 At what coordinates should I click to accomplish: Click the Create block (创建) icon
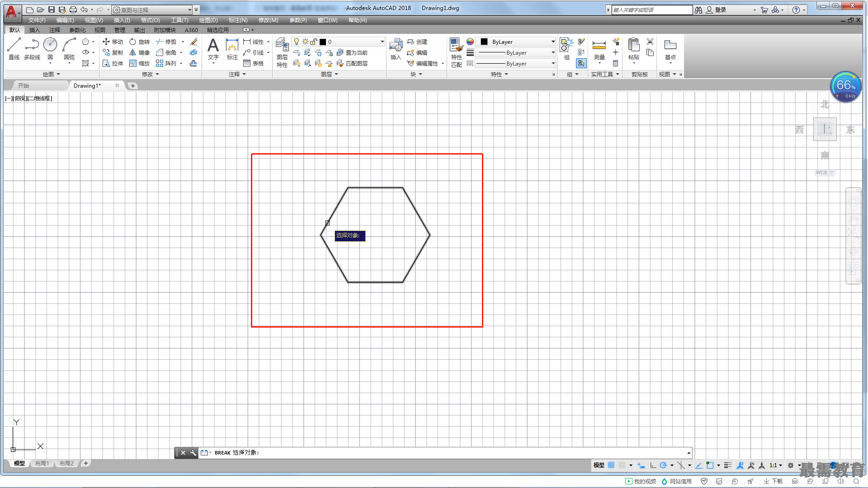coord(417,42)
